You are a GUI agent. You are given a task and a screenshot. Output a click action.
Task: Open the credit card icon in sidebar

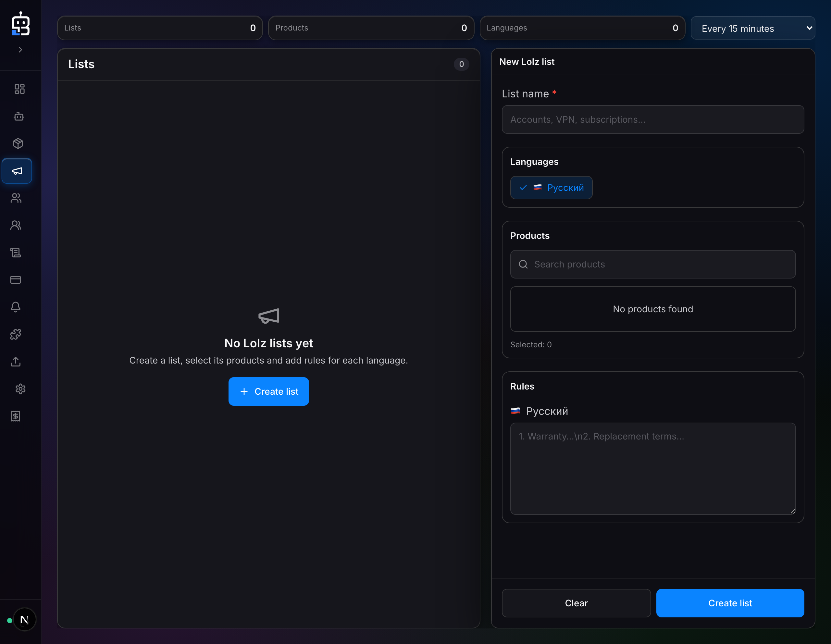tap(16, 280)
